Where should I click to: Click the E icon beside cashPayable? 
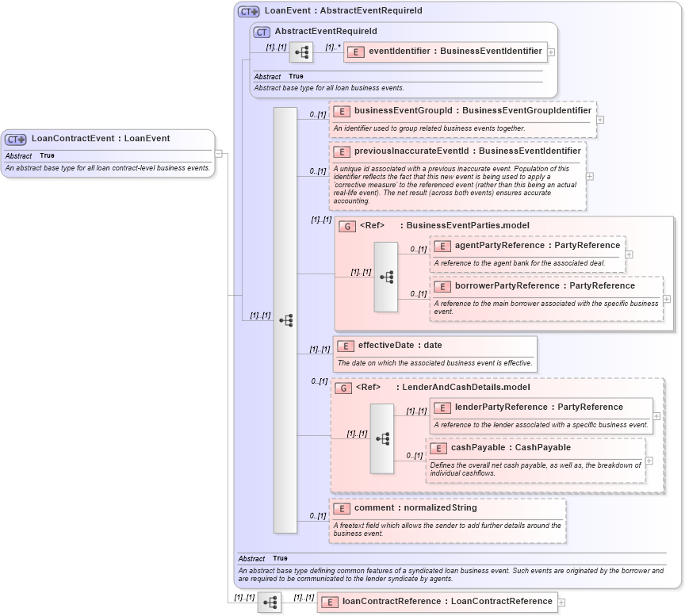coord(437,448)
